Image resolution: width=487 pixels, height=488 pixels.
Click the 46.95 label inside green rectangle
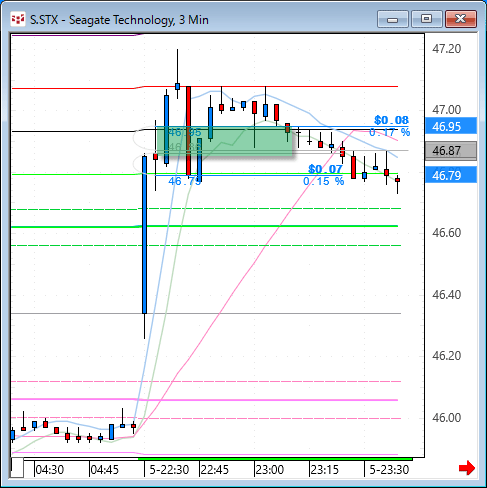point(185,132)
